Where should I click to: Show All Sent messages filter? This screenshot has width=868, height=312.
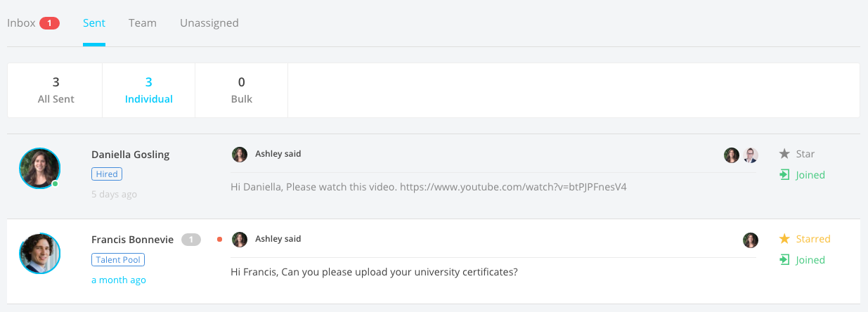coord(56,91)
